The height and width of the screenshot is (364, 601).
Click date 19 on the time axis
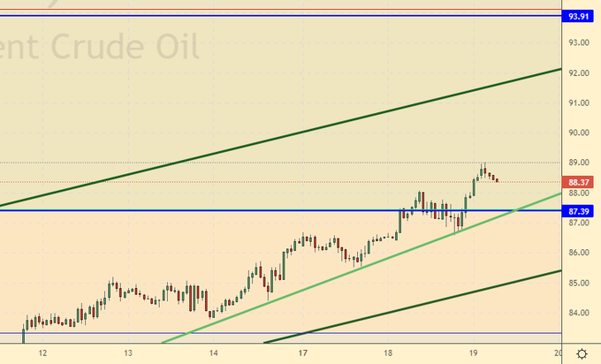[473, 353]
